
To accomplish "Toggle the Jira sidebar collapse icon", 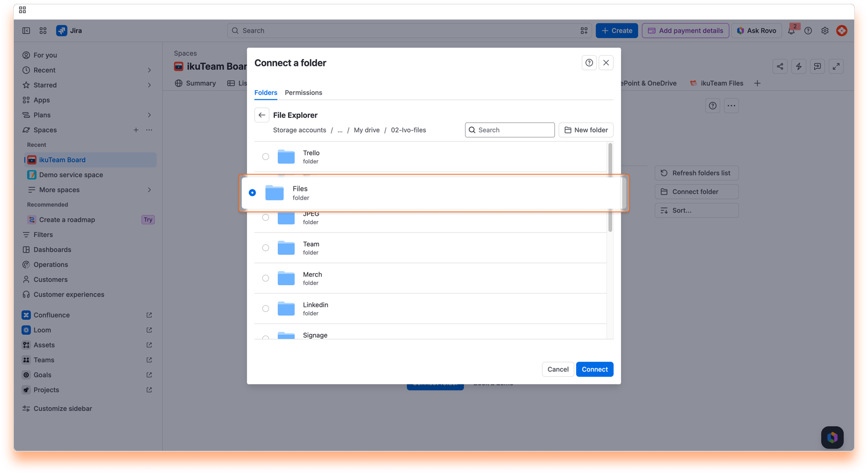I will [x=26, y=30].
